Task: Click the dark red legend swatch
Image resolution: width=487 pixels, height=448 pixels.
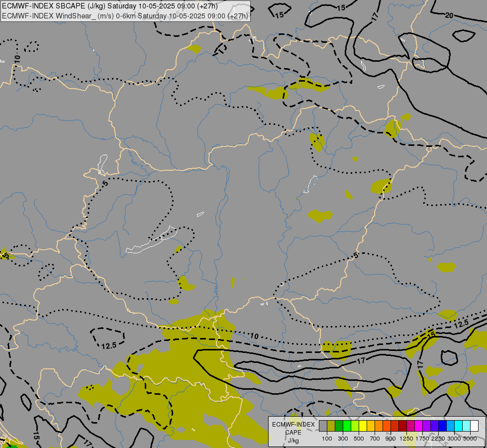Action: click(402, 426)
